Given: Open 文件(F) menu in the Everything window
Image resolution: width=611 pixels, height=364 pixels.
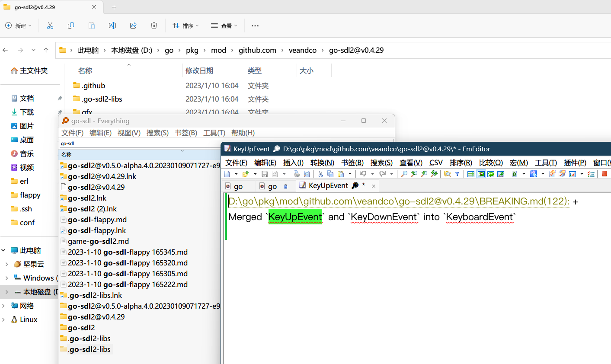Looking at the screenshot, I should (72, 133).
